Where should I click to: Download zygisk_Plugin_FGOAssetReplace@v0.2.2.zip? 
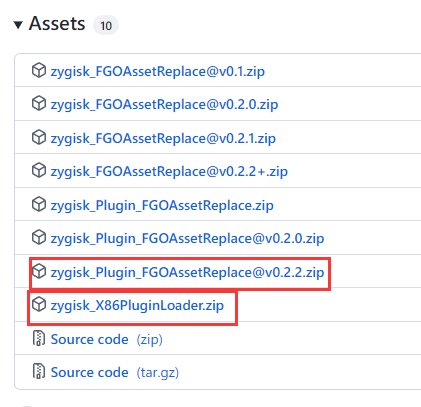click(187, 272)
